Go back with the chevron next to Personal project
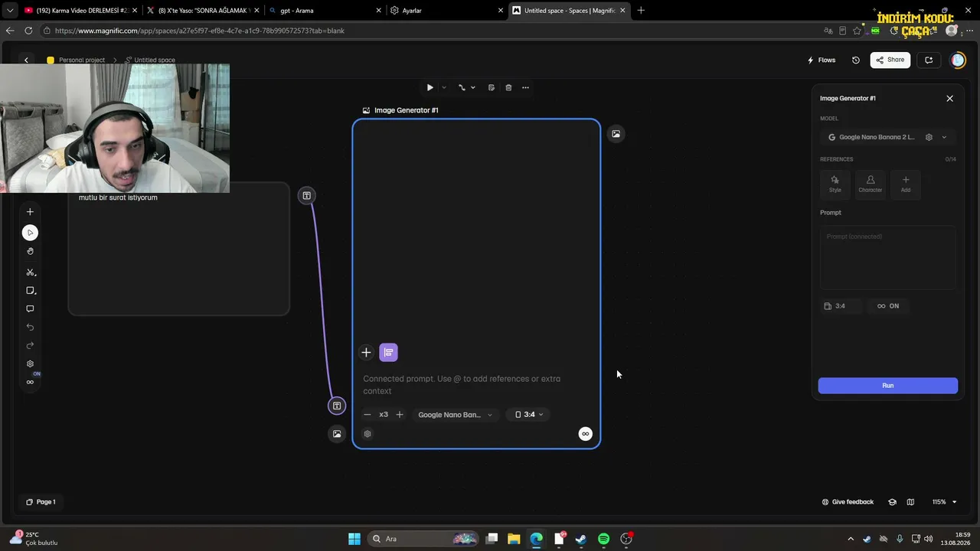Image resolution: width=980 pixels, height=551 pixels. coord(26,60)
